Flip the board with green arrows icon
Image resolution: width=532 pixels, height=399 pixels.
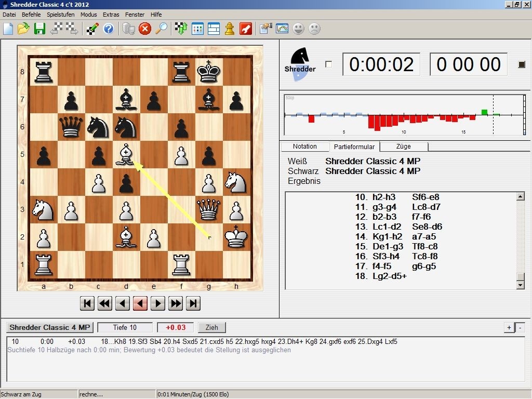pyautogui.click(x=181, y=29)
